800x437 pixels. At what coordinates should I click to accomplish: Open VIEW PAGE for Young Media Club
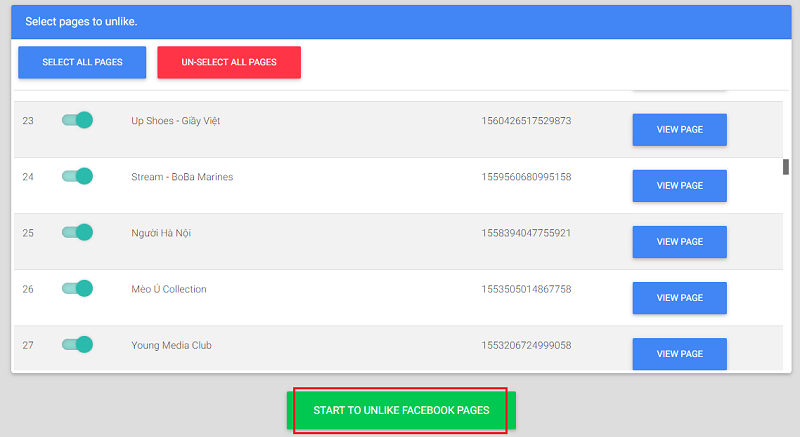679,354
